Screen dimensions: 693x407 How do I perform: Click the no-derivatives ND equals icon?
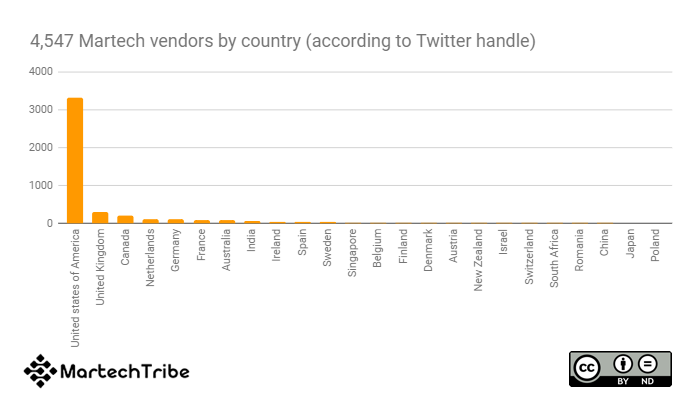point(648,365)
